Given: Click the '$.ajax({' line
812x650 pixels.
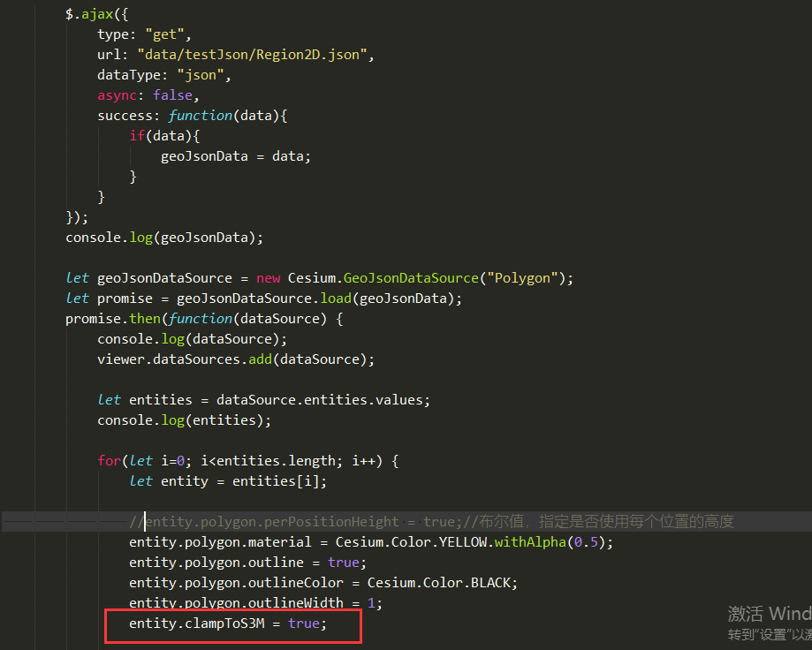Looking at the screenshot, I should pyautogui.click(x=96, y=14).
